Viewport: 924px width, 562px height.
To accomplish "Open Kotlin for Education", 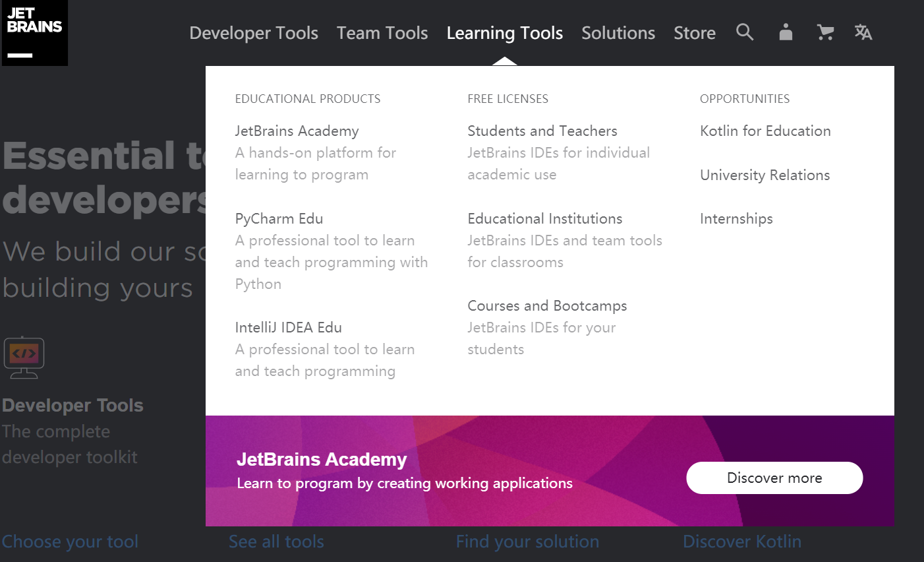I will point(765,131).
